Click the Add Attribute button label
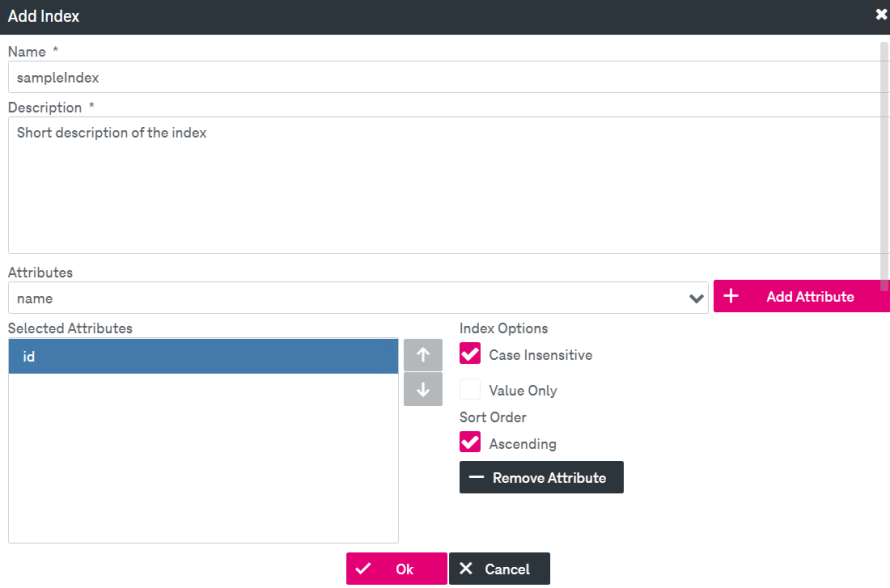This screenshot has height=588, width=890. (810, 297)
